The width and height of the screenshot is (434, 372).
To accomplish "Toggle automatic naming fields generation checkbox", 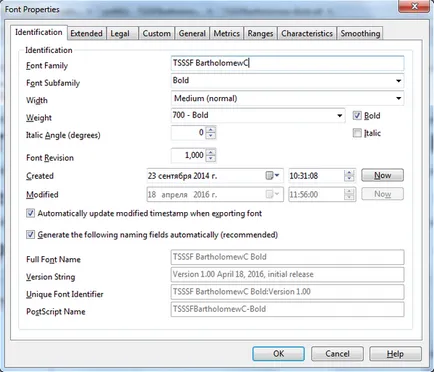I will [30, 235].
